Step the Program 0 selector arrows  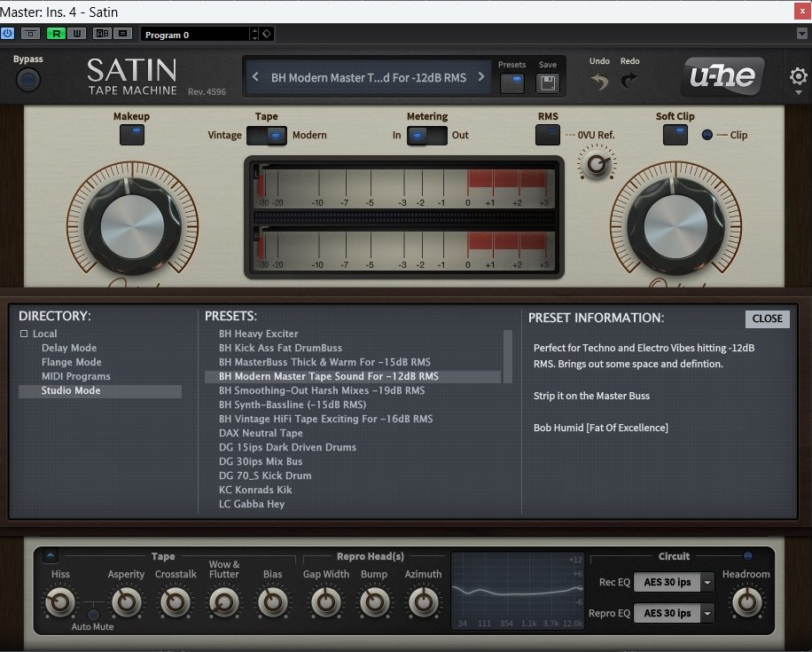(254, 35)
